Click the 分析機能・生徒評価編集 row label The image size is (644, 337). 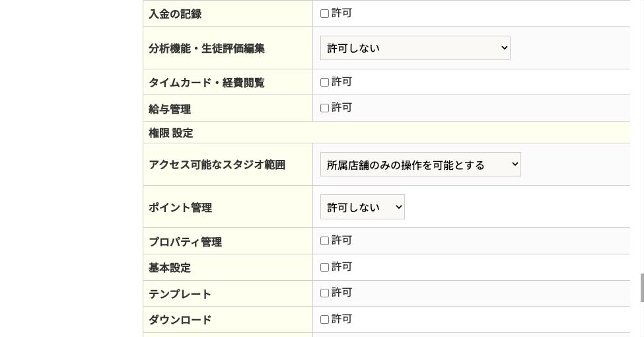point(207,48)
